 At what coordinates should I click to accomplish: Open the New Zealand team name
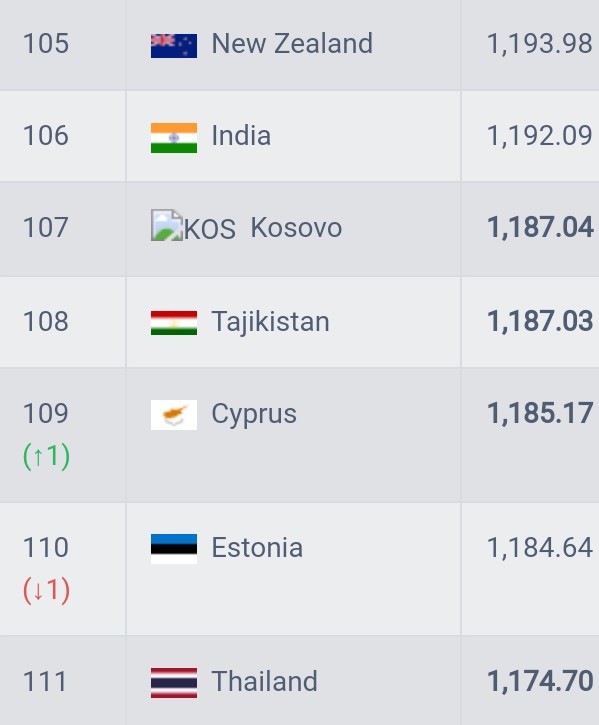pyautogui.click(x=292, y=44)
